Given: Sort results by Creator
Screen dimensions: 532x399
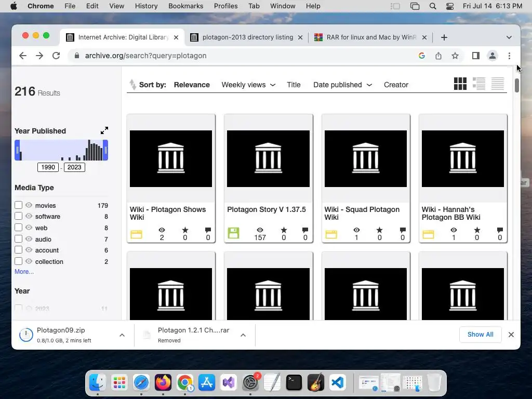Looking at the screenshot, I should 396,85.
